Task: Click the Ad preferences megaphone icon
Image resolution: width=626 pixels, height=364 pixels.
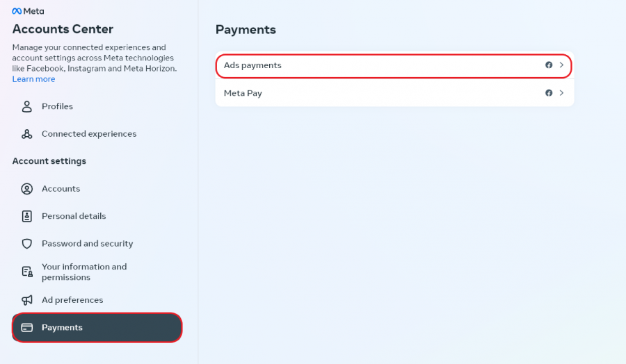Action: (x=27, y=300)
